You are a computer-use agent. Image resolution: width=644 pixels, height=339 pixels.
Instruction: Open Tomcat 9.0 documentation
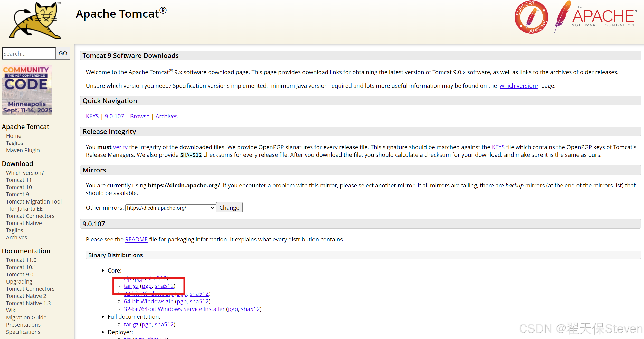(20, 274)
